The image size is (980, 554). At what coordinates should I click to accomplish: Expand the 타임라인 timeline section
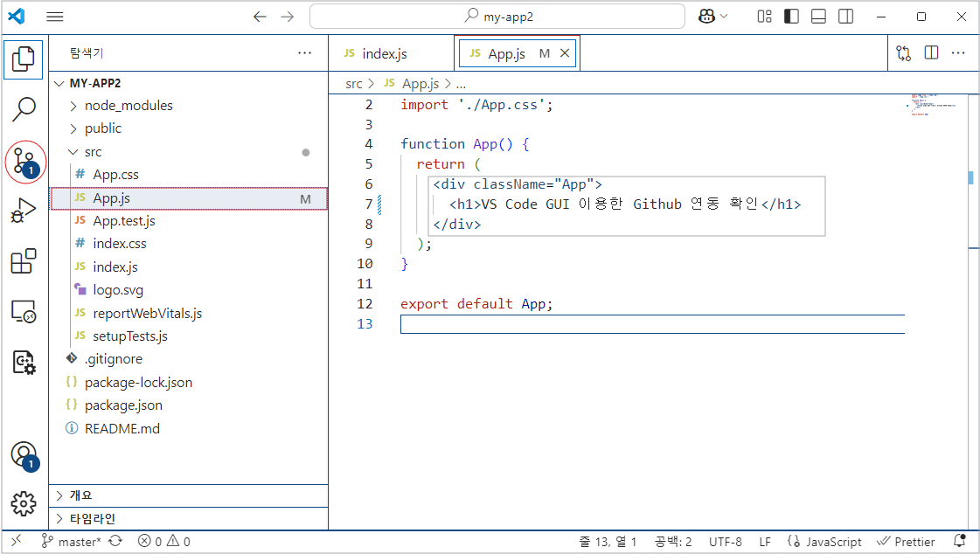(x=188, y=519)
